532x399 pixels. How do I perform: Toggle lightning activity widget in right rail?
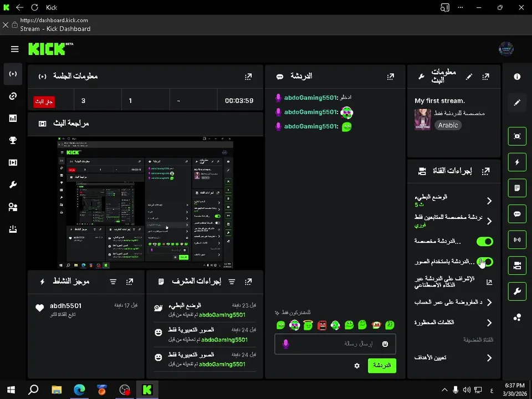[x=517, y=162]
